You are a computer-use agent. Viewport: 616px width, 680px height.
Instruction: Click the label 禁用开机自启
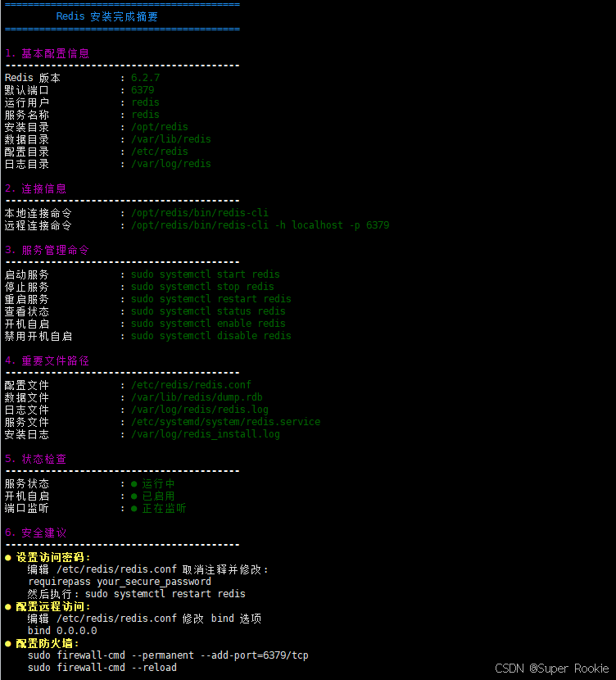pos(38,336)
